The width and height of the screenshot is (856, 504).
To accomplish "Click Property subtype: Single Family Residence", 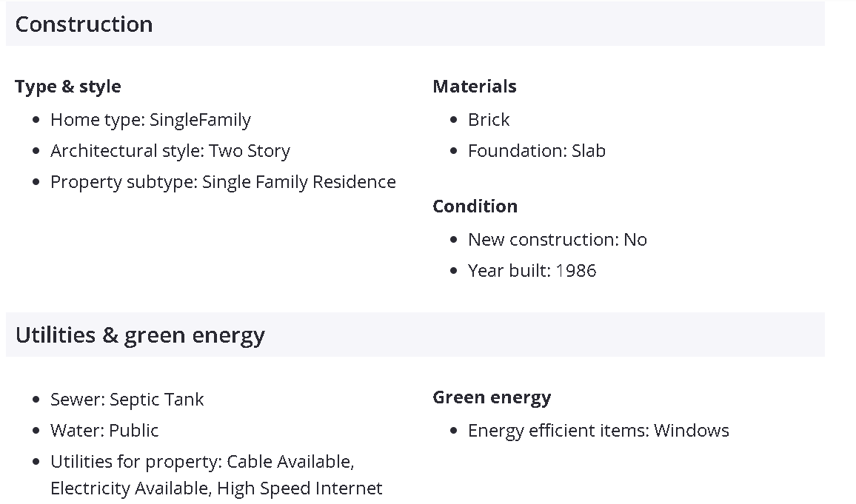I will point(223,182).
